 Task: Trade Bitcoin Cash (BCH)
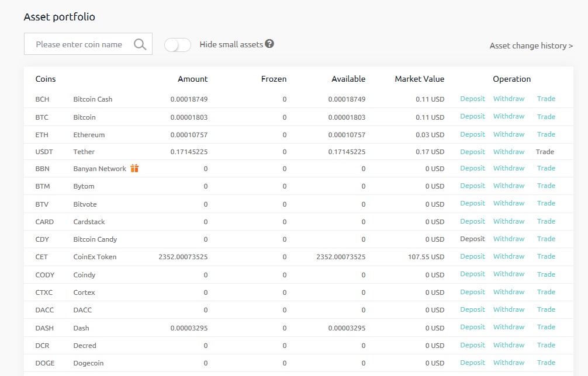(x=546, y=99)
